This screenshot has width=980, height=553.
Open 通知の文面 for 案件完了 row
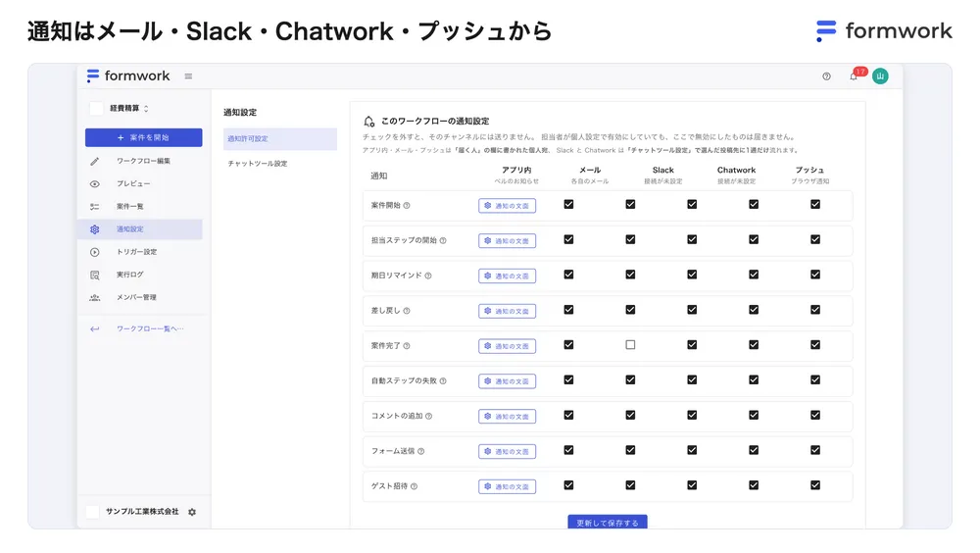tap(507, 345)
